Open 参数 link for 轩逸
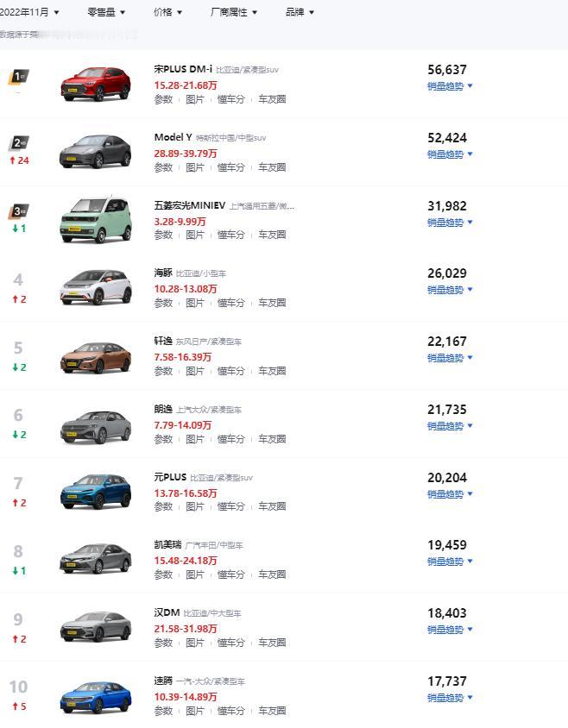Image resolution: width=568 pixels, height=728 pixels. point(163,371)
